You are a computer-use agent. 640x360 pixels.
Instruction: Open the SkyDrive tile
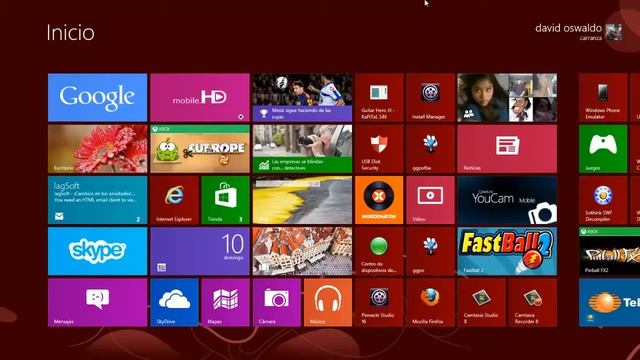(x=174, y=302)
